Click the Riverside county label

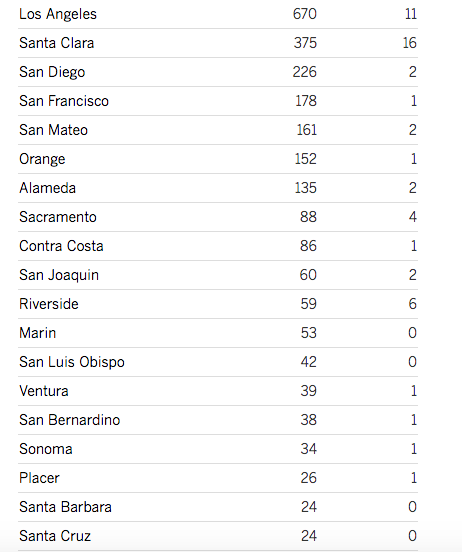click(x=49, y=304)
